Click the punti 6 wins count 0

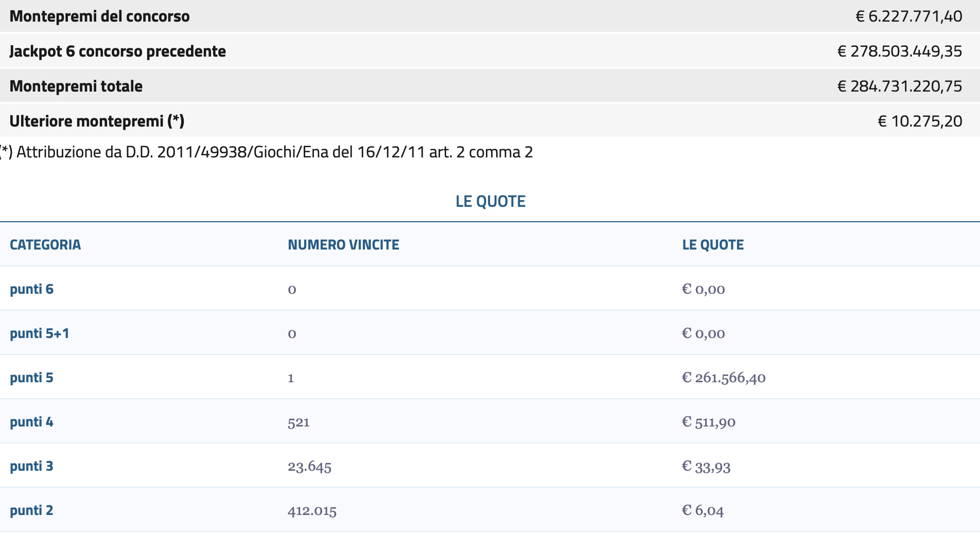(x=292, y=290)
